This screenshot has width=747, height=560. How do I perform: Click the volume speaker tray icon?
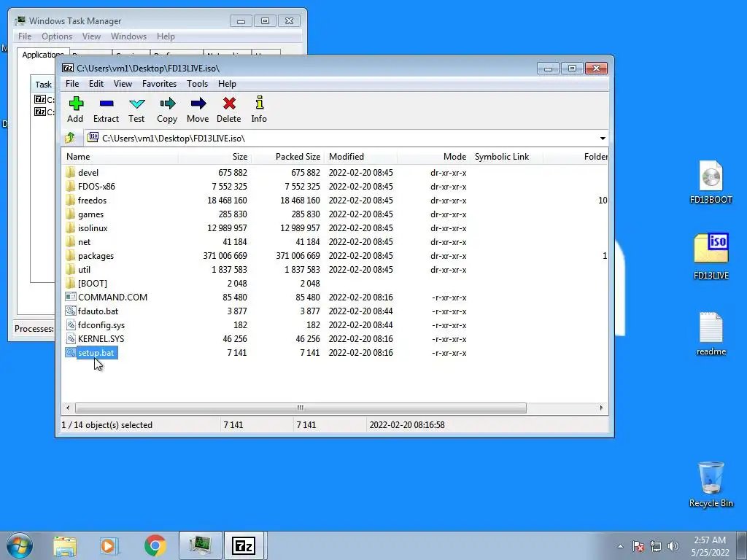pyautogui.click(x=673, y=546)
